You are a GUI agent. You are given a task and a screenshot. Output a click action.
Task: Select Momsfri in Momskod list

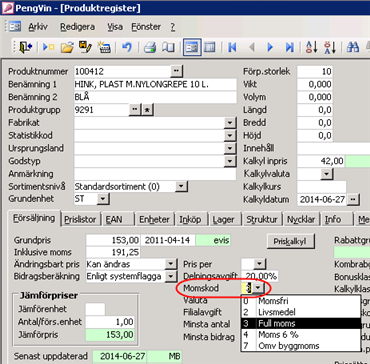point(301,301)
